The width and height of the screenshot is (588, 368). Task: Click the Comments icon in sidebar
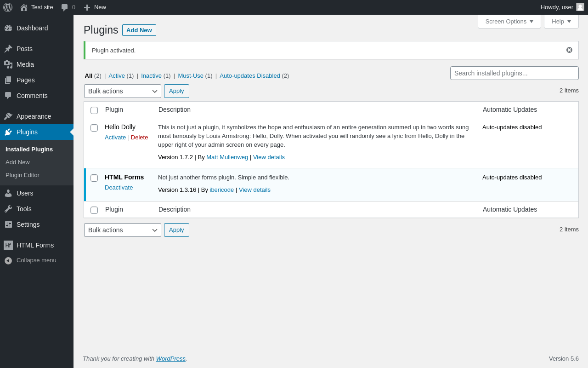8,96
